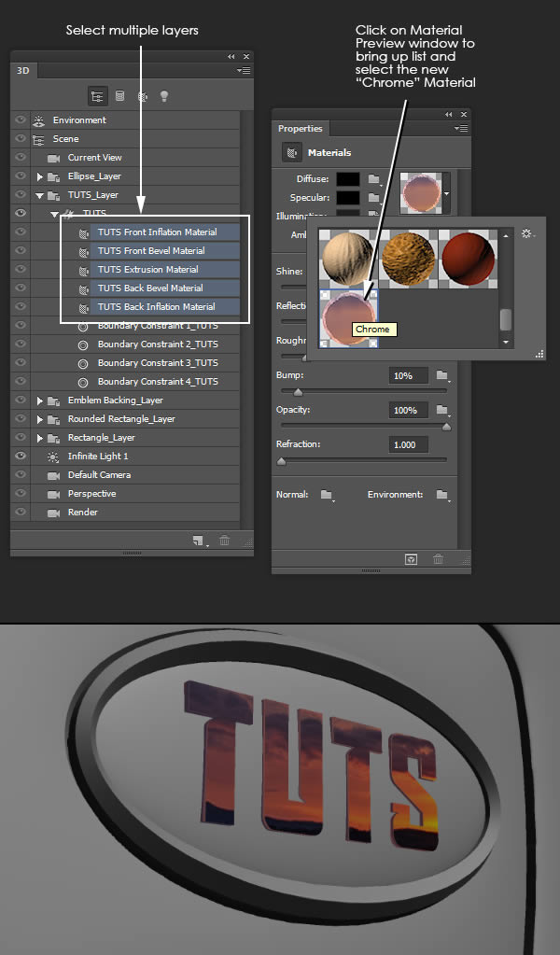Select TUTS Front Inflation Material

165,232
